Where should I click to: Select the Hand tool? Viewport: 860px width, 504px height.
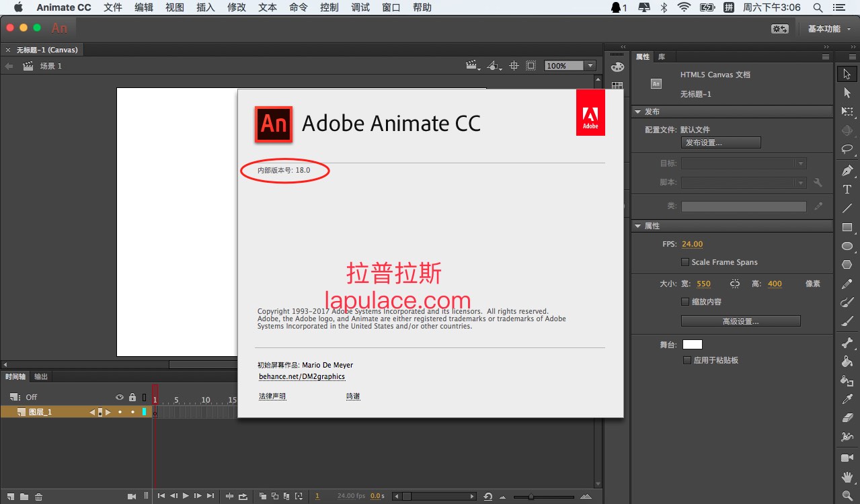click(x=847, y=478)
